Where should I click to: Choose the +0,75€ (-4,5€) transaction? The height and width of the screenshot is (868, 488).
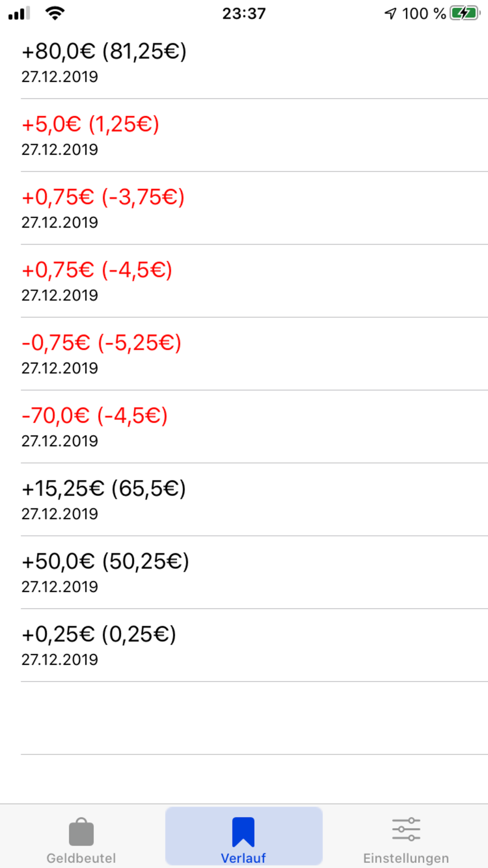97,269
